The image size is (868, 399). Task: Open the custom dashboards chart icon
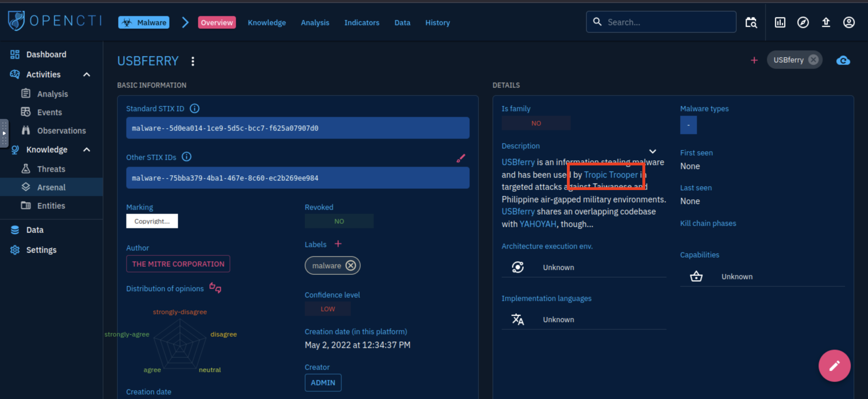tap(780, 22)
